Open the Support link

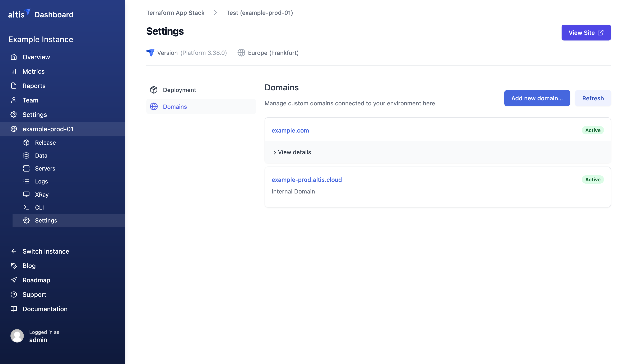click(x=62, y=294)
